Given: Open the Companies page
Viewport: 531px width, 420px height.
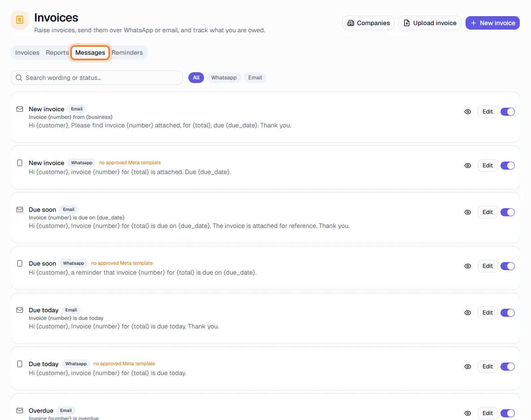Looking at the screenshot, I should tap(369, 23).
